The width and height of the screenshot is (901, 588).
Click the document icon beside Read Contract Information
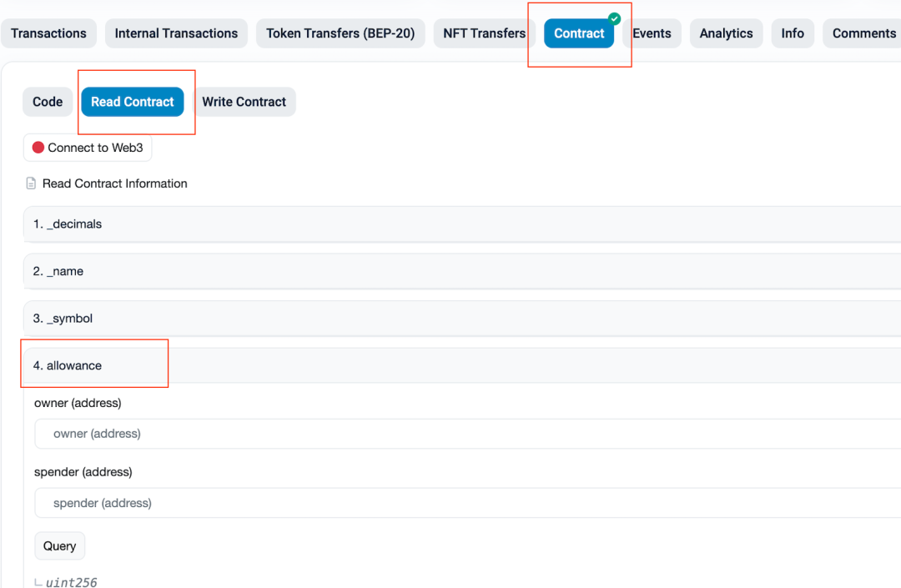click(x=32, y=183)
